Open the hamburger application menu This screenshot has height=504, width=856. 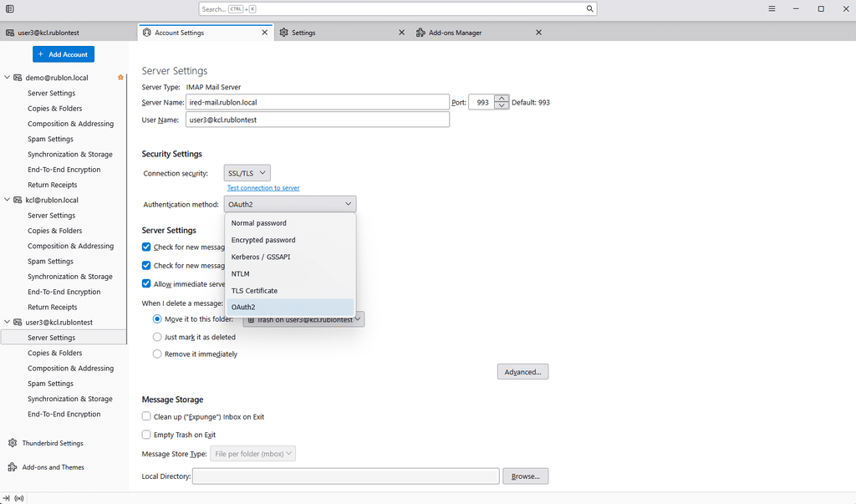[x=772, y=8]
